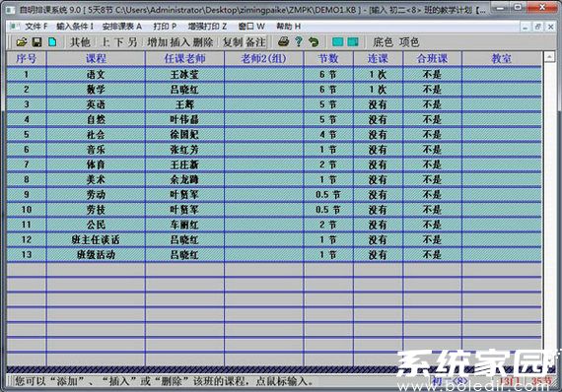Select the 公民 course cell
The image size is (562, 392).
click(96, 225)
